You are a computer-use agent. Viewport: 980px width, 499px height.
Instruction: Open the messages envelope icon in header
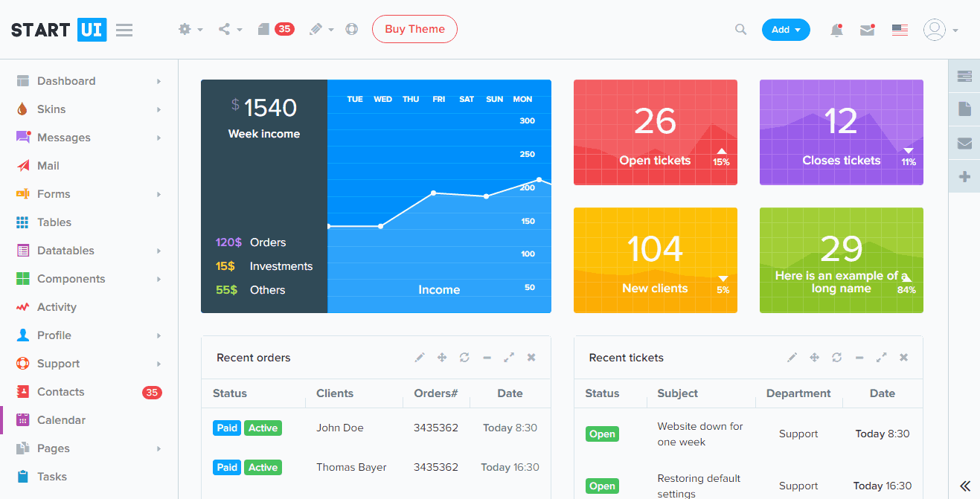coord(867,29)
